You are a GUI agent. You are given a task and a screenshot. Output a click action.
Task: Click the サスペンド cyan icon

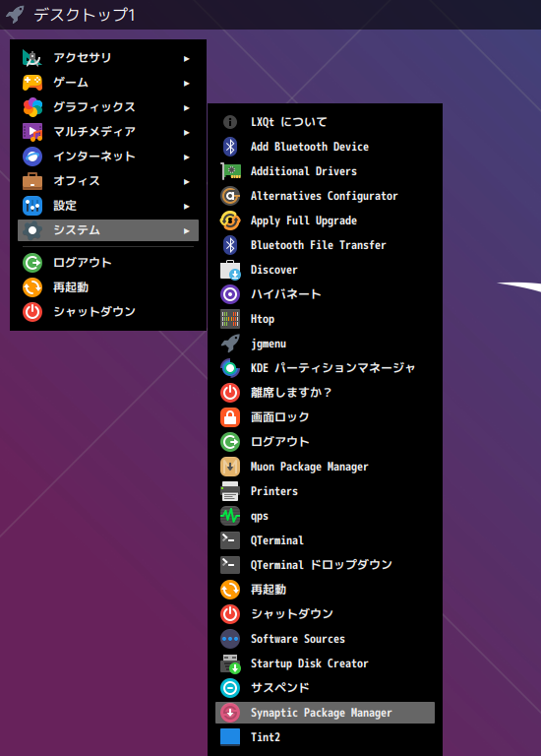tap(230, 688)
